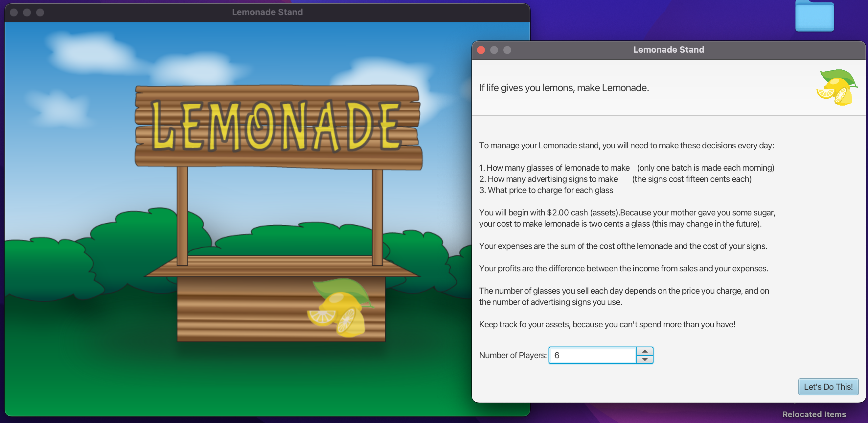Image resolution: width=868 pixels, height=423 pixels.
Task: Click the "Keep track fo your assets" line
Action: pyautogui.click(x=607, y=324)
